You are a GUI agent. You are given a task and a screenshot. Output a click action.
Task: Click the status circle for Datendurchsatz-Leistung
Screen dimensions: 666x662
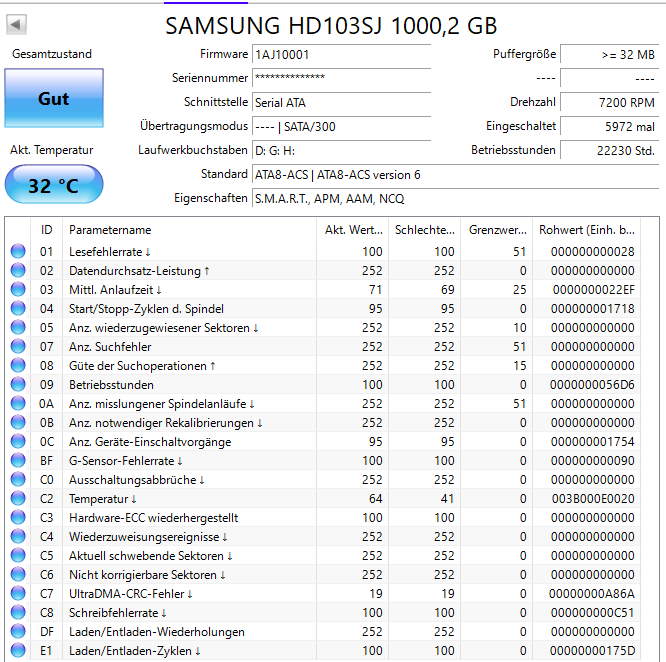(x=18, y=270)
